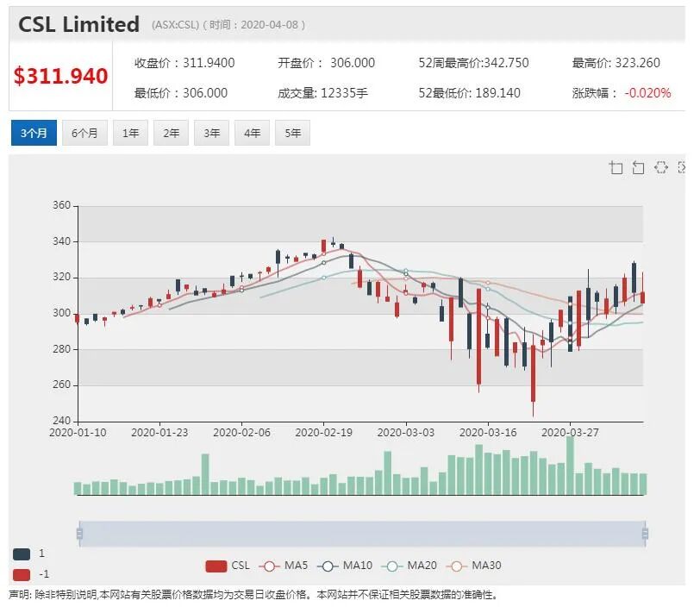The width and height of the screenshot is (700, 613).
Task: Click the tallest volume bar near 2020-03-27
Action: 570,466
